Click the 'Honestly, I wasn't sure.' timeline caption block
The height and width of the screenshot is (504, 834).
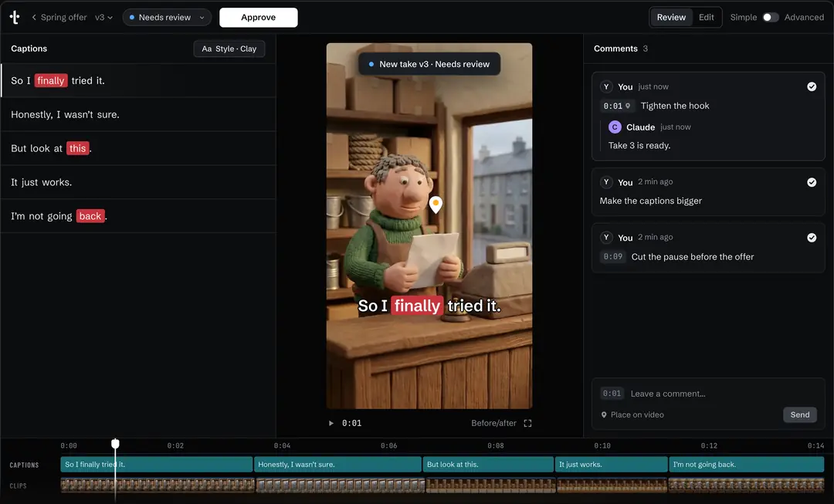pos(337,465)
